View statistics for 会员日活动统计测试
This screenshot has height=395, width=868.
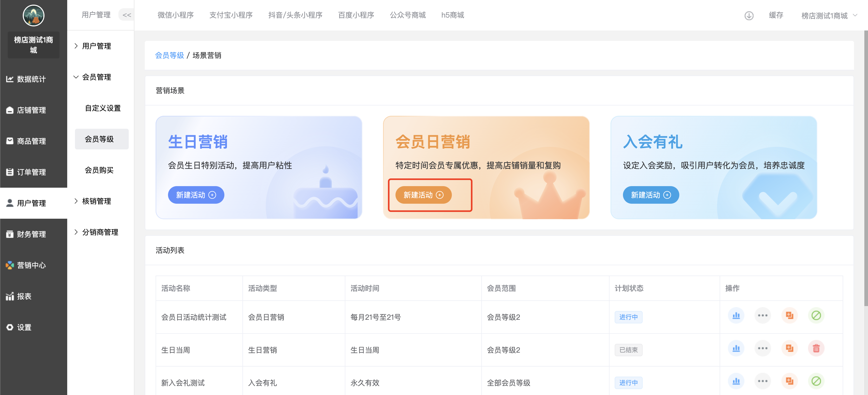click(736, 315)
